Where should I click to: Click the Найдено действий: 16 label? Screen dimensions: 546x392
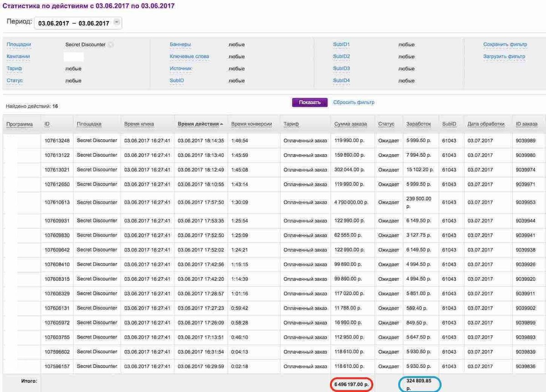pos(32,106)
